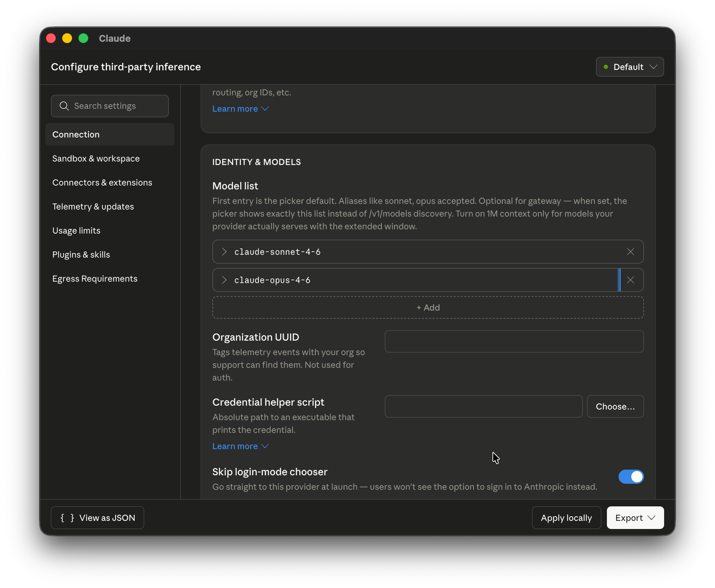Navigate to Egress Requirements section

(x=110, y=278)
